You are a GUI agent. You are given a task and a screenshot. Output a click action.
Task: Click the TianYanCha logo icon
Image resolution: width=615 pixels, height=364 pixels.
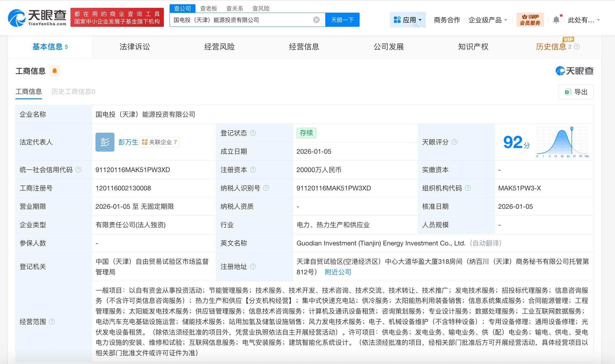coord(17,18)
